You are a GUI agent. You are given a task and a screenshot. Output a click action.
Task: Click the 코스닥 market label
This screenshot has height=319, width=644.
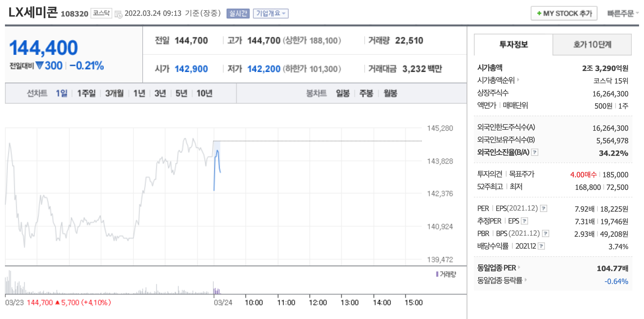(101, 13)
